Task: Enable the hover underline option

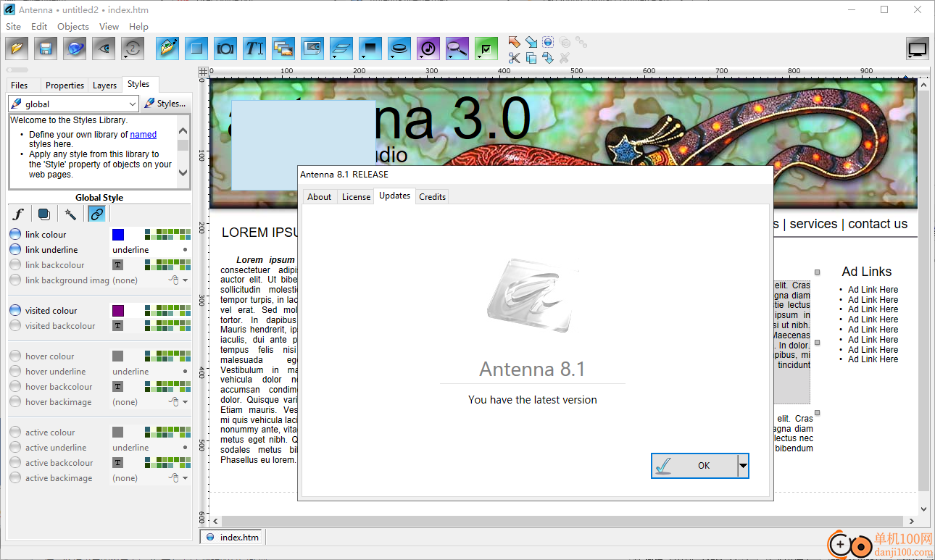Action: (x=15, y=371)
